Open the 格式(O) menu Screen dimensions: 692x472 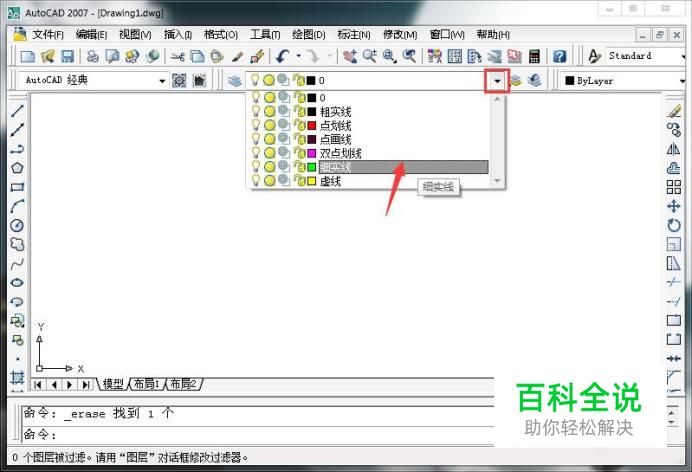click(221, 34)
